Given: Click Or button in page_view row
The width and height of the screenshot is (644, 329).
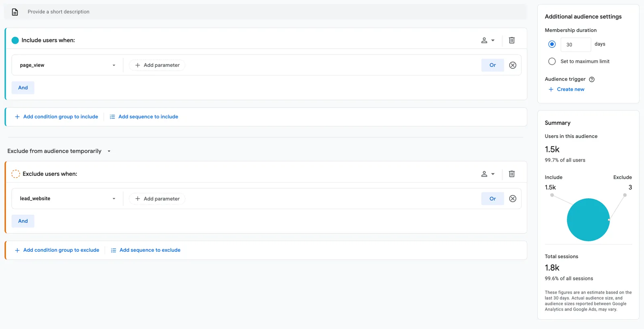Looking at the screenshot, I should [x=493, y=65].
